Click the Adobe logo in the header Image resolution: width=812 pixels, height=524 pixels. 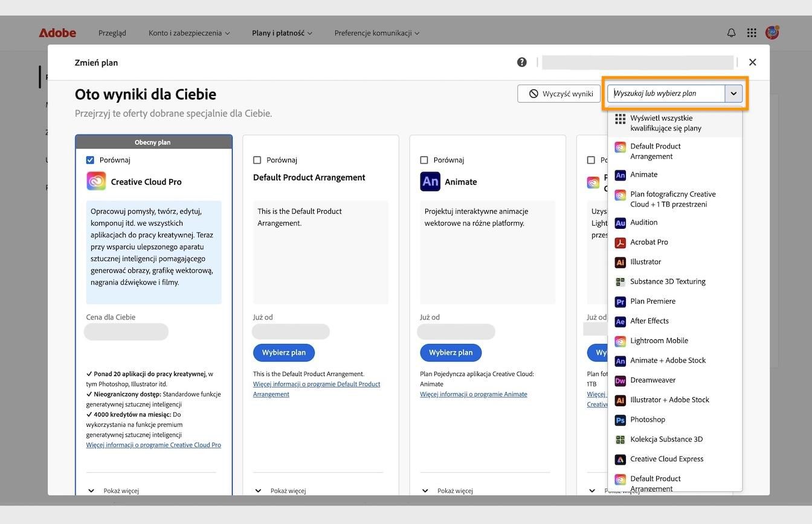click(x=57, y=33)
